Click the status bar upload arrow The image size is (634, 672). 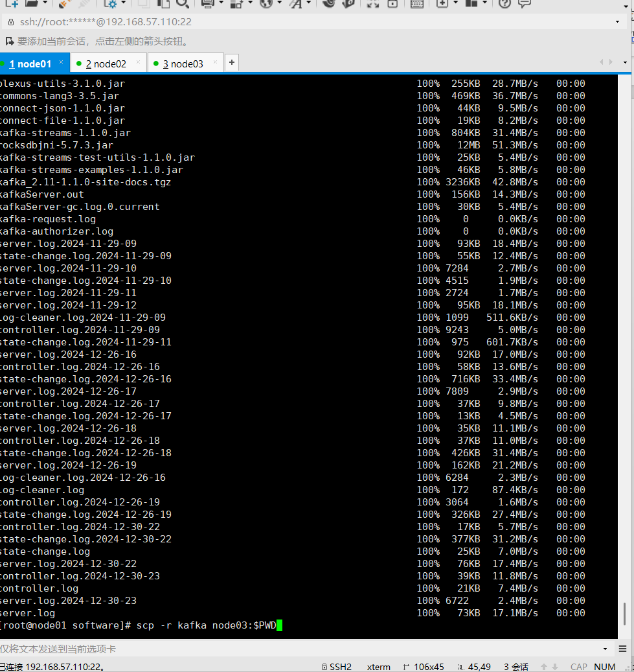click(543, 667)
